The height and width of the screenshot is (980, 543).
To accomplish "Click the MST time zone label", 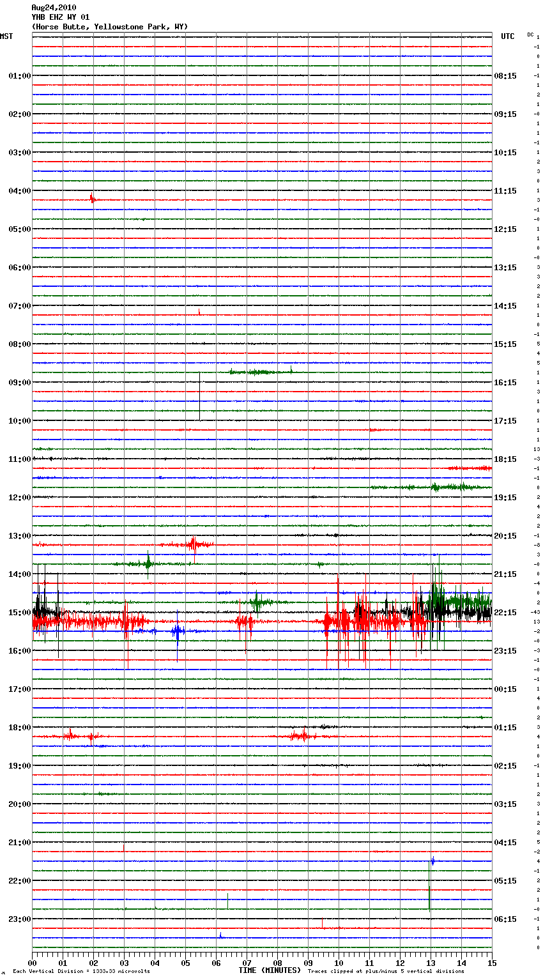I will [x=6, y=36].
